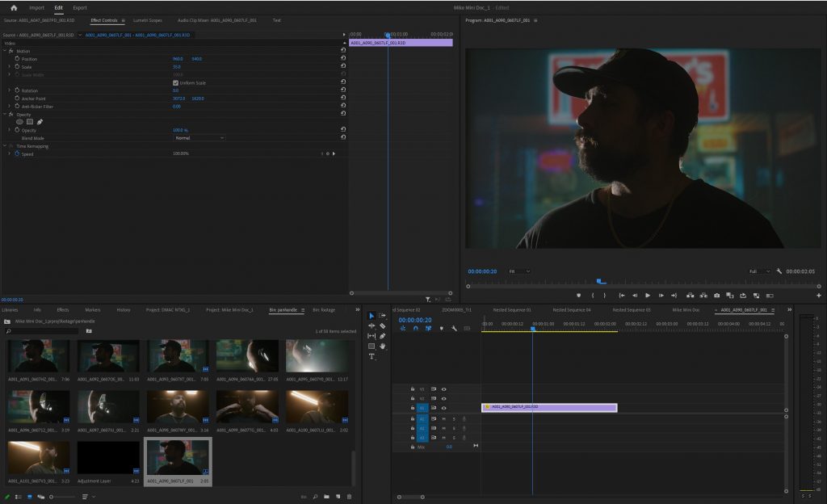Image resolution: width=827 pixels, height=504 pixels.
Task: Select the Track Select Forward tool
Action: pos(382,316)
